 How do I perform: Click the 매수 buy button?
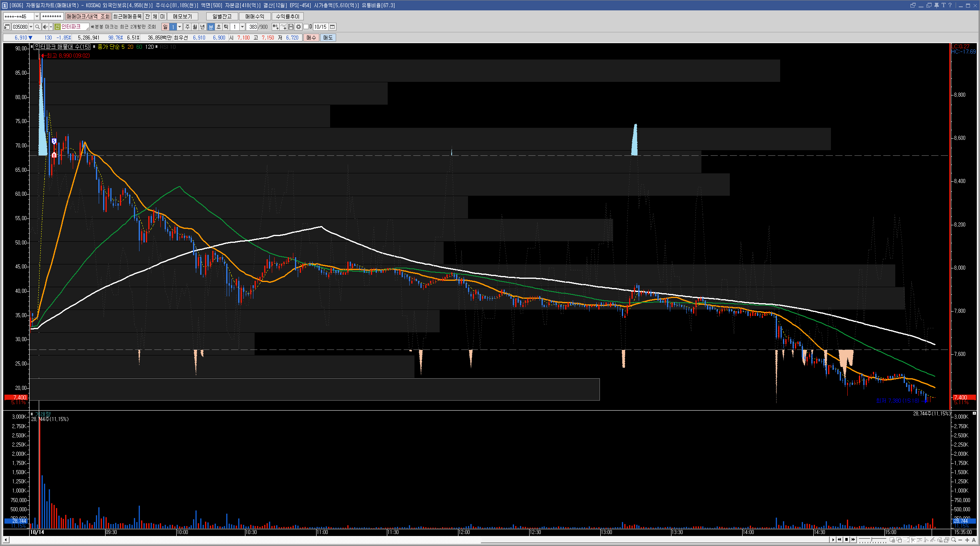(x=311, y=38)
